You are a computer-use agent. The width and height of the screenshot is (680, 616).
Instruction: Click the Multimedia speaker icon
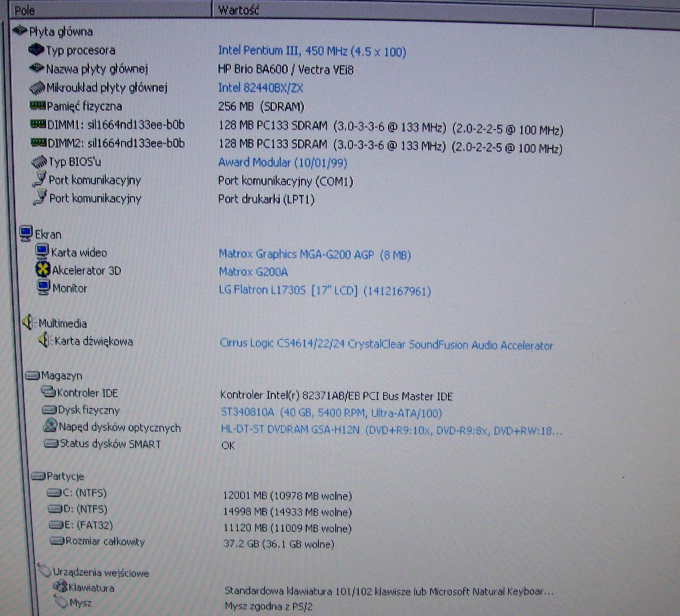(x=29, y=322)
